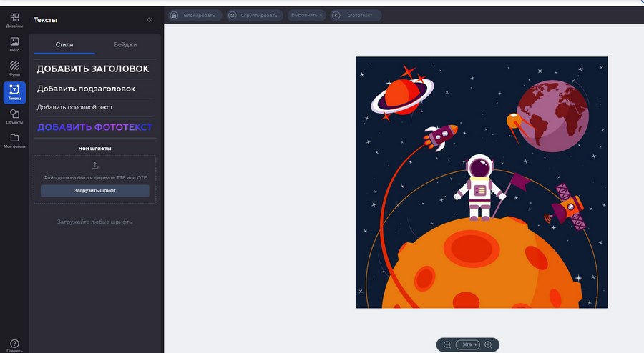This screenshot has height=353, width=644.
Task: Click the Загрузить шрифт button
Action: click(x=95, y=190)
